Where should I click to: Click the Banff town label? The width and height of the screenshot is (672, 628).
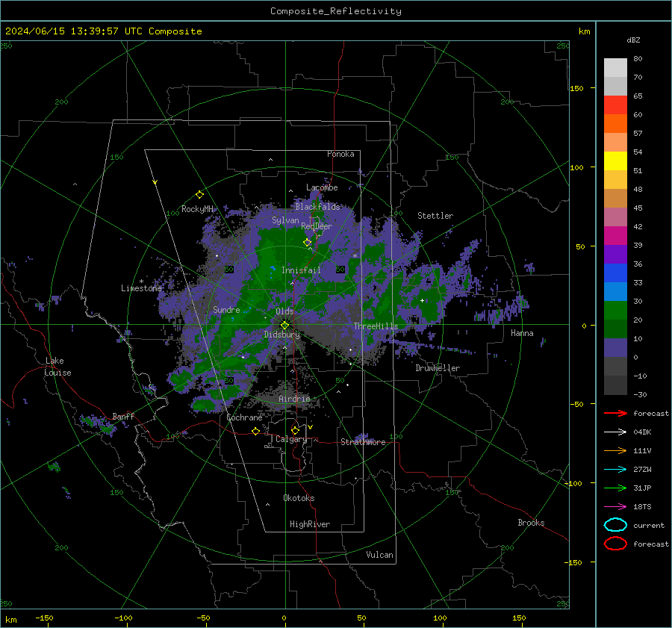pos(123,416)
